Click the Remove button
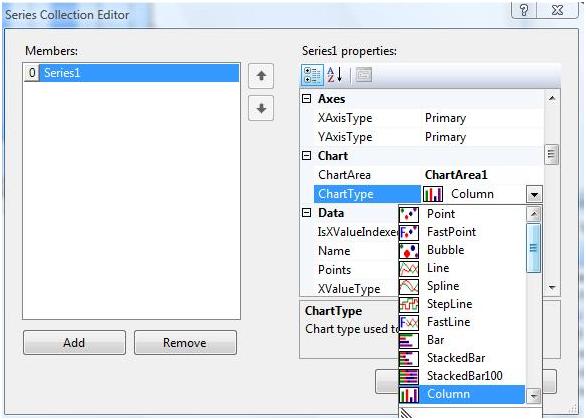This screenshot has height=420, width=586. click(x=185, y=342)
